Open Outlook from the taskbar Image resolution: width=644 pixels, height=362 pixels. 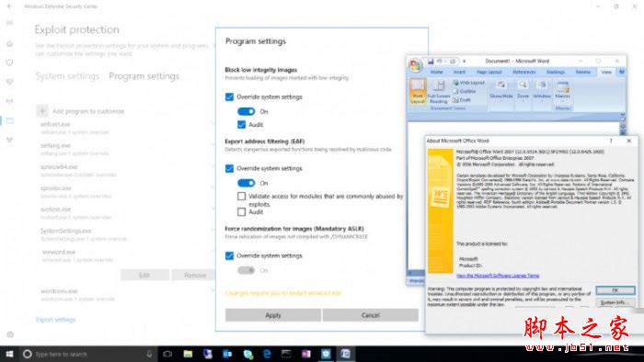coord(227,354)
